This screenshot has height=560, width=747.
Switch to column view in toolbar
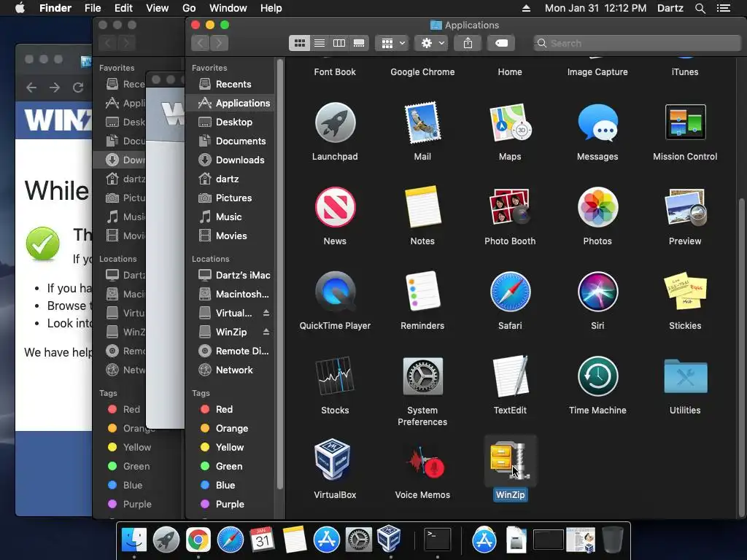pos(338,43)
